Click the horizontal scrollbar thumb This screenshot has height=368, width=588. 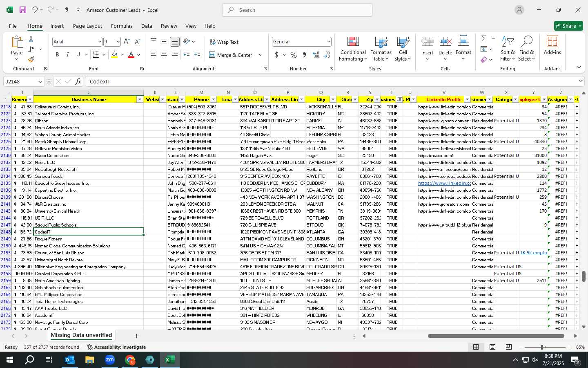click(496, 336)
